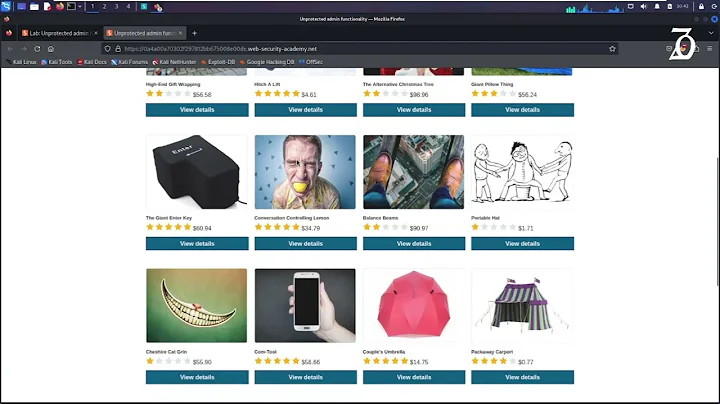Switch to workspace 3

[x=116, y=7]
